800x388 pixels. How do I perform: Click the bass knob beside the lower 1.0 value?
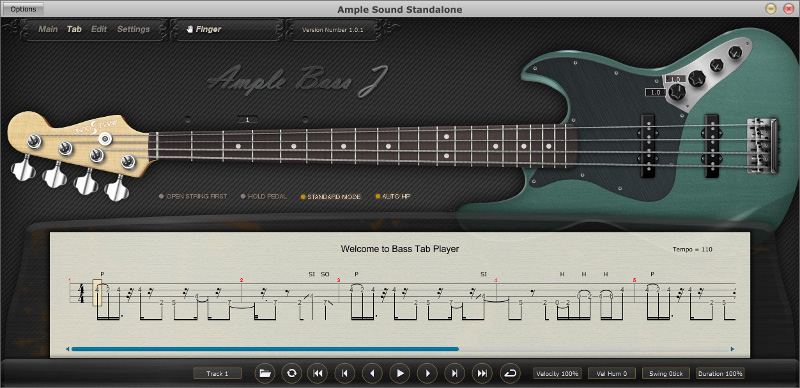pyautogui.click(x=677, y=92)
